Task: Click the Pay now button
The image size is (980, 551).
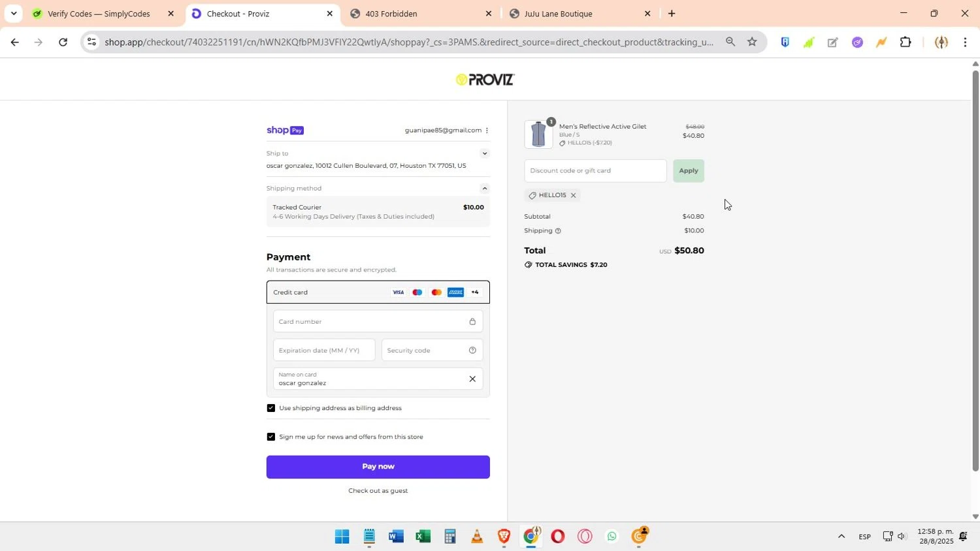Action: coord(378,467)
